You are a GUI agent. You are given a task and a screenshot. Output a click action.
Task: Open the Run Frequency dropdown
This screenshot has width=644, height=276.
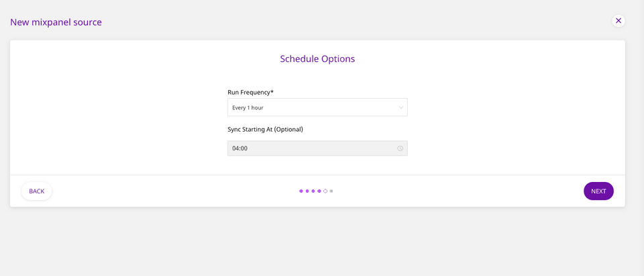coord(317,107)
